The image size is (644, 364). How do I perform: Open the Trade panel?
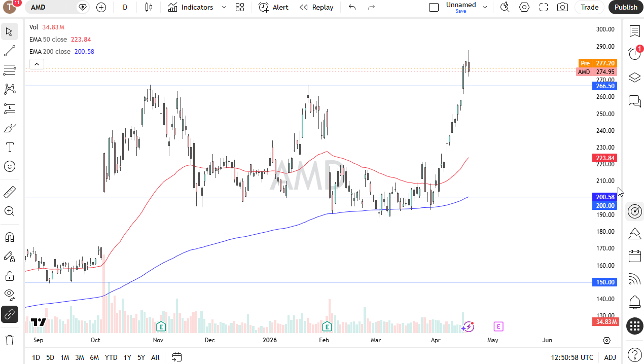click(589, 7)
